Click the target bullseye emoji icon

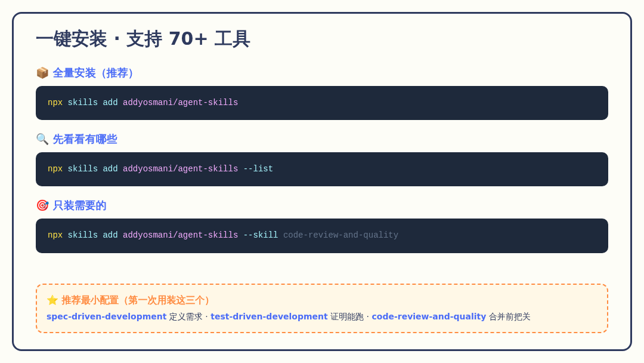click(x=42, y=205)
